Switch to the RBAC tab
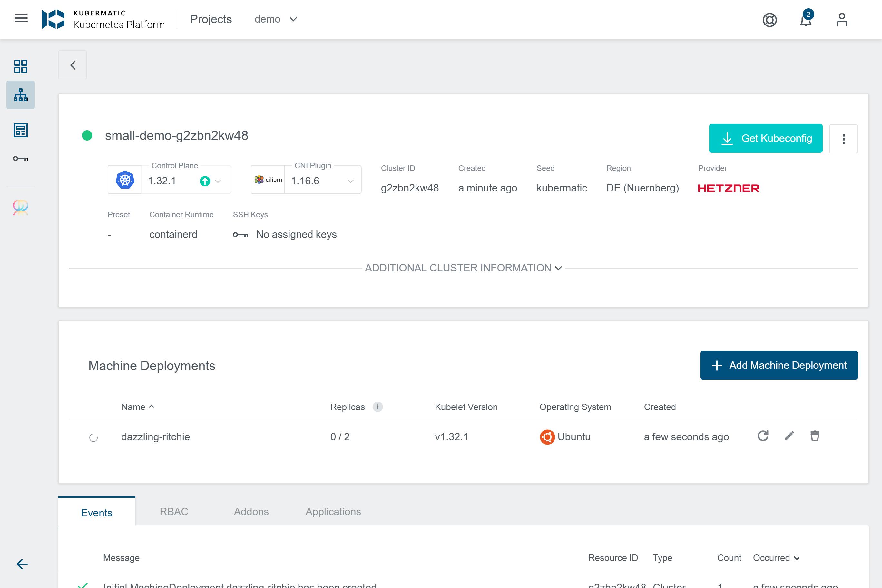The height and width of the screenshot is (588, 882). [174, 512]
